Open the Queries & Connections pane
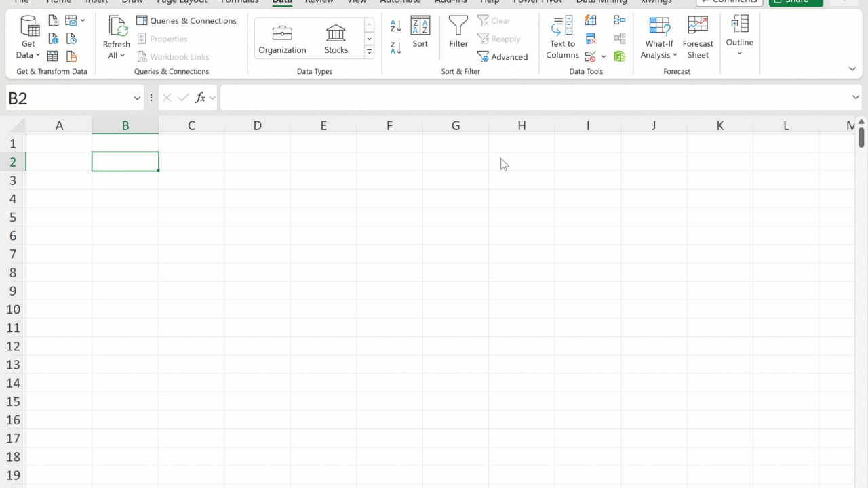The image size is (868, 488). pos(186,21)
